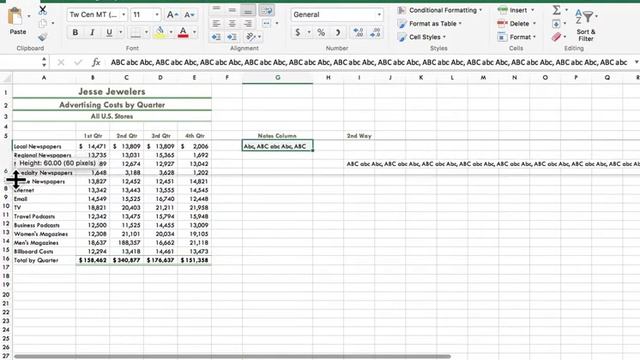Open the Format as Table gallery

[429, 24]
